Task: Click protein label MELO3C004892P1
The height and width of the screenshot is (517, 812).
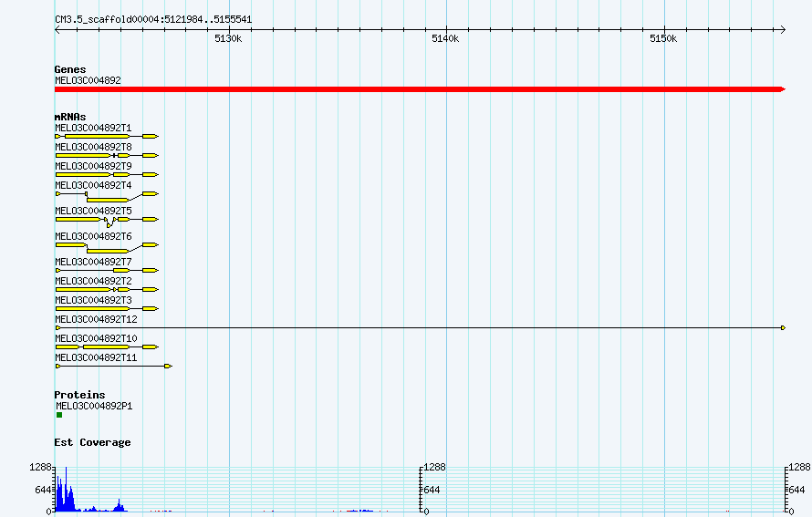Action: coord(94,407)
